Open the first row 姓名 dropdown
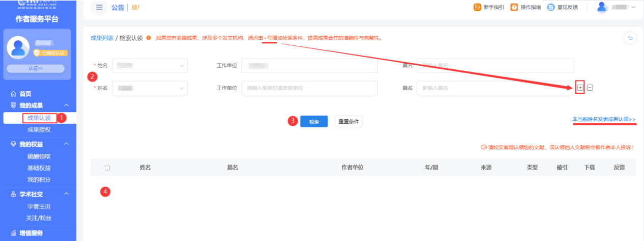 coord(150,66)
